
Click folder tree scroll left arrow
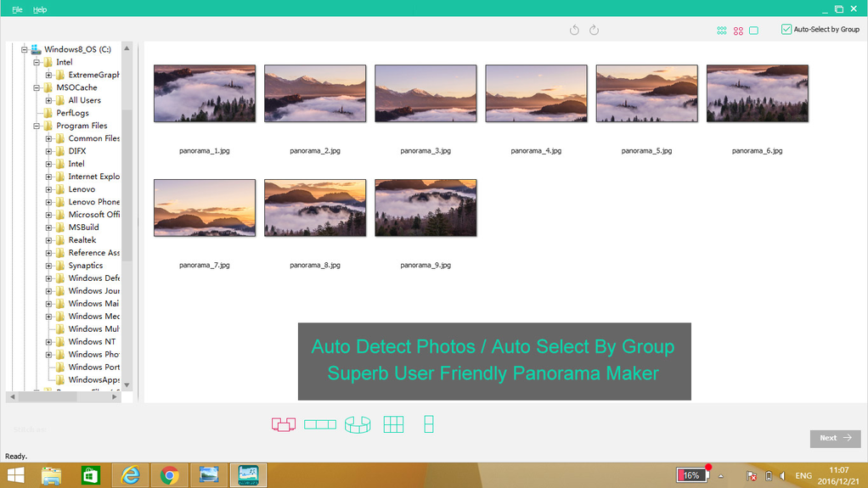[x=12, y=396]
